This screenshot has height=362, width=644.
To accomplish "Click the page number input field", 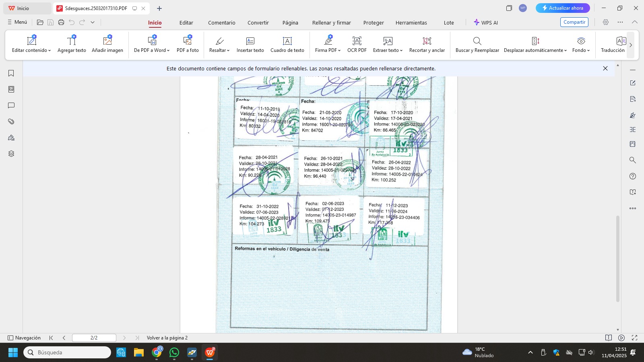I will pos(94,338).
